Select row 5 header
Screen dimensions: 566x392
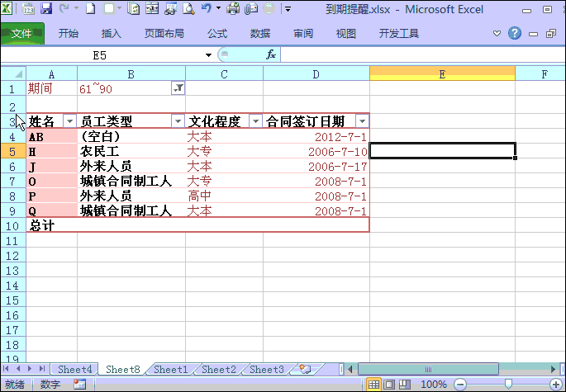click(13, 152)
